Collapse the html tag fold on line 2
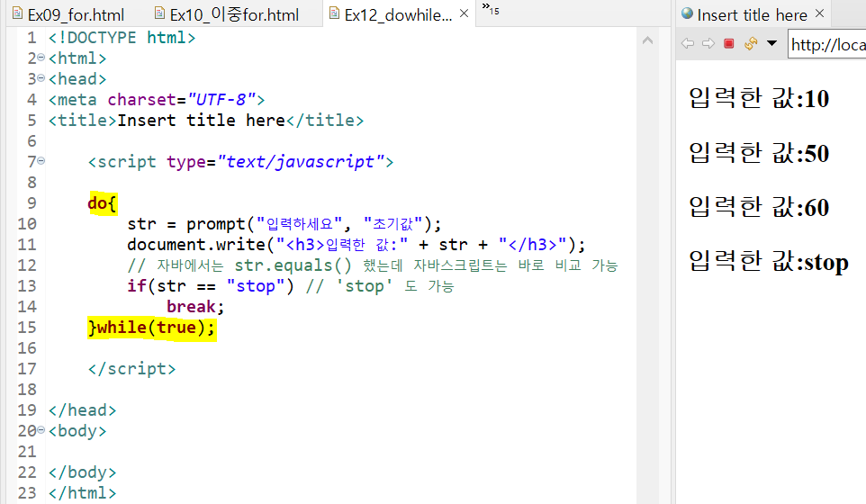 pyautogui.click(x=41, y=58)
